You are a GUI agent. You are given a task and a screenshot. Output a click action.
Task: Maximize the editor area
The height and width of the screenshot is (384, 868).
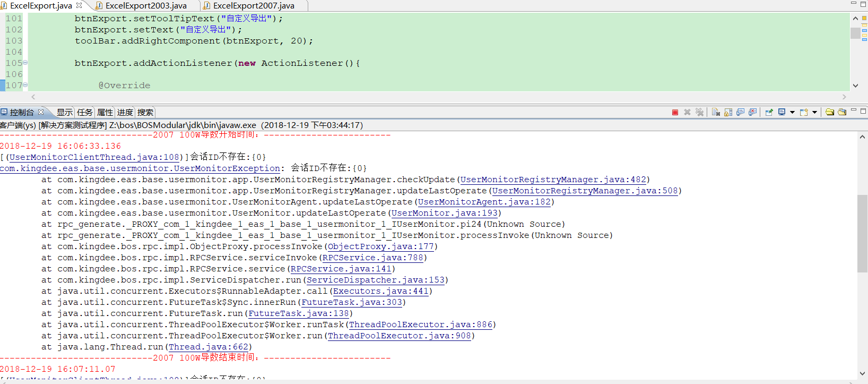(863, 4)
